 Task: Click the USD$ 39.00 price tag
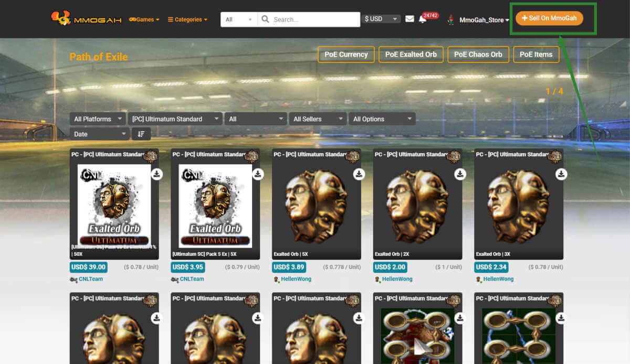89,267
